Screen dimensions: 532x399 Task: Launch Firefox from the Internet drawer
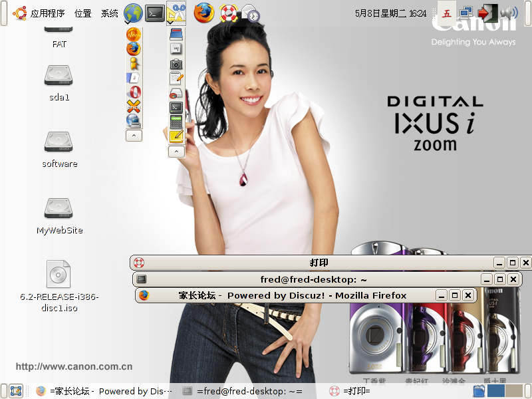coord(134,49)
